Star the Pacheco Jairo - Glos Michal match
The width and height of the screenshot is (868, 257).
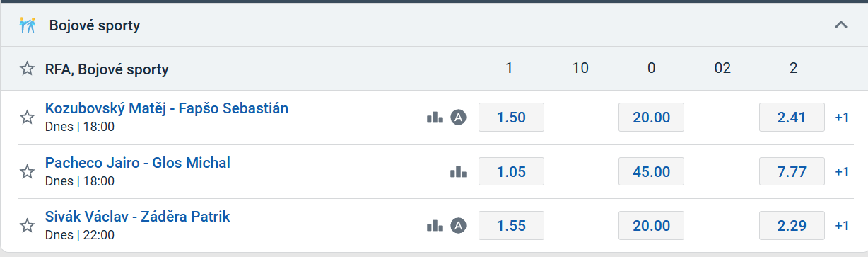pos(27,171)
